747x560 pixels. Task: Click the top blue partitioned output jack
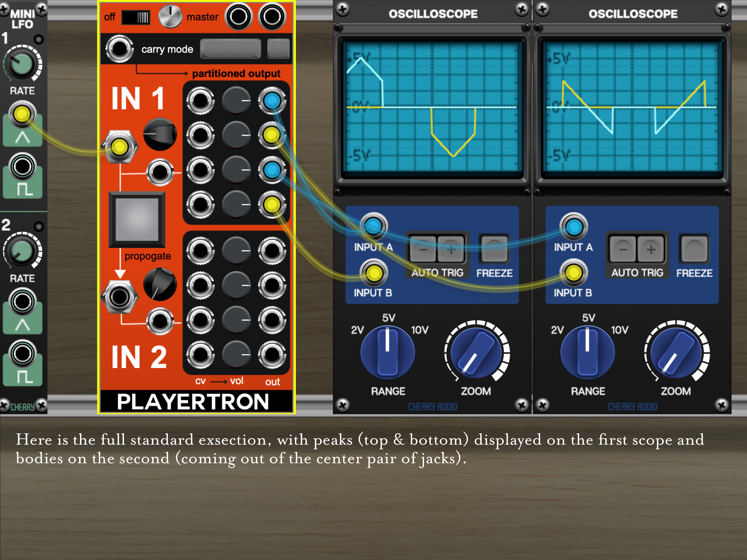tap(272, 100)
